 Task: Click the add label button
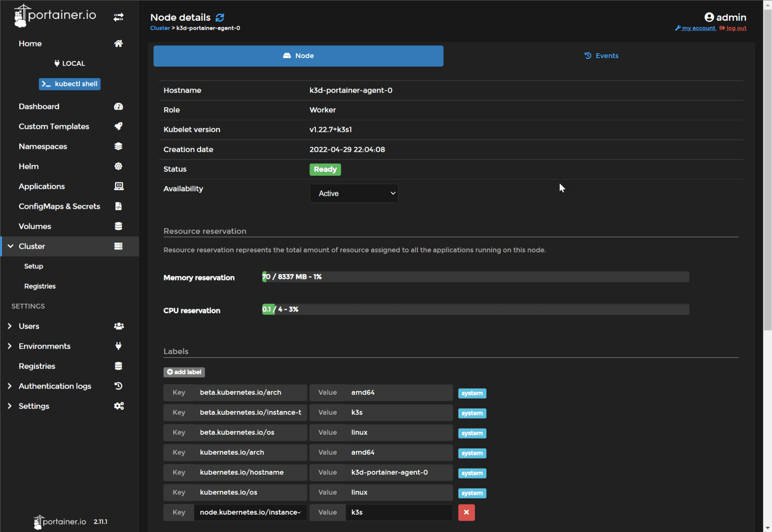[x=184, y=372]
